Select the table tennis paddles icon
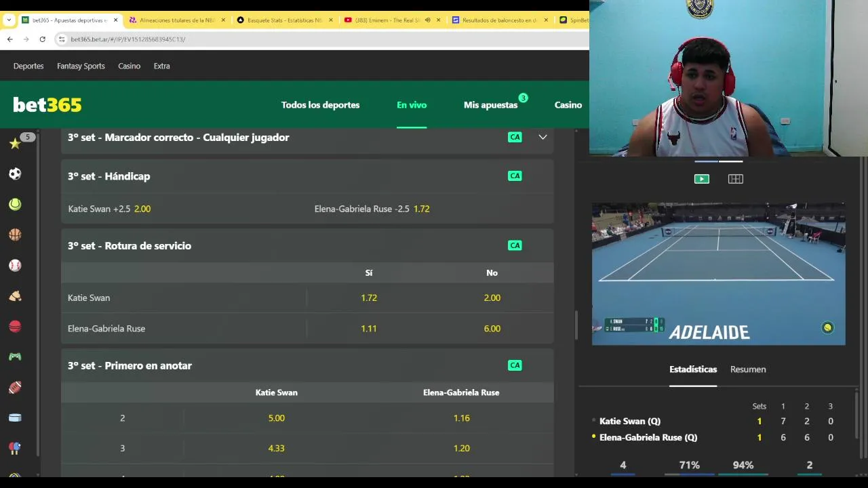This screenshot has height=488, width=868. tap(15, 448)
